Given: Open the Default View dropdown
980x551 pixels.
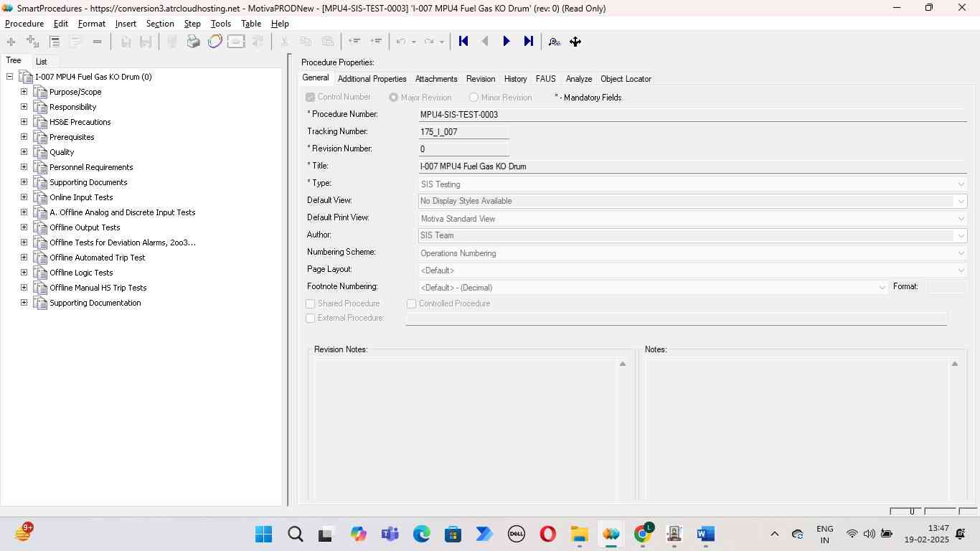Looking at the screenshot, I should pos(961,202).
